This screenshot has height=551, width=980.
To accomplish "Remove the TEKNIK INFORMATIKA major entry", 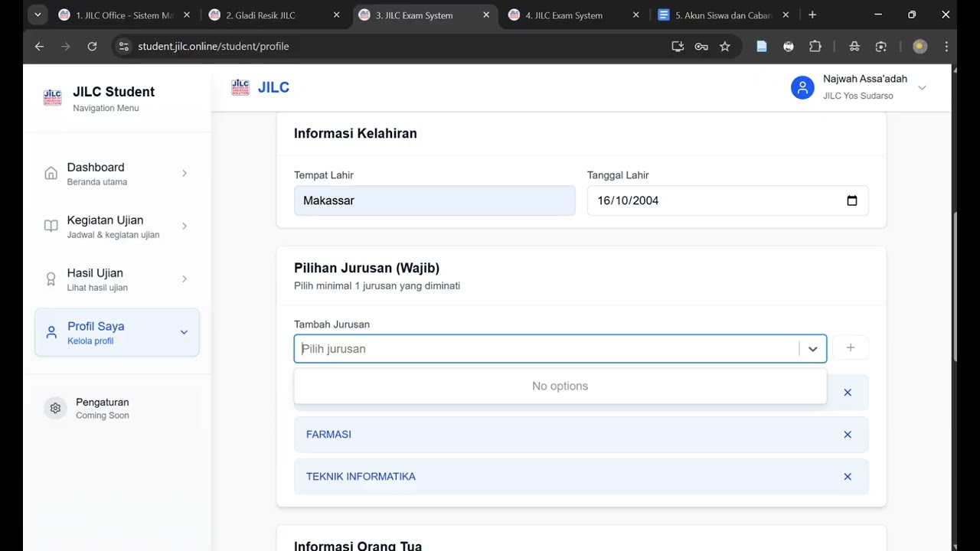I will pos(848,477).
